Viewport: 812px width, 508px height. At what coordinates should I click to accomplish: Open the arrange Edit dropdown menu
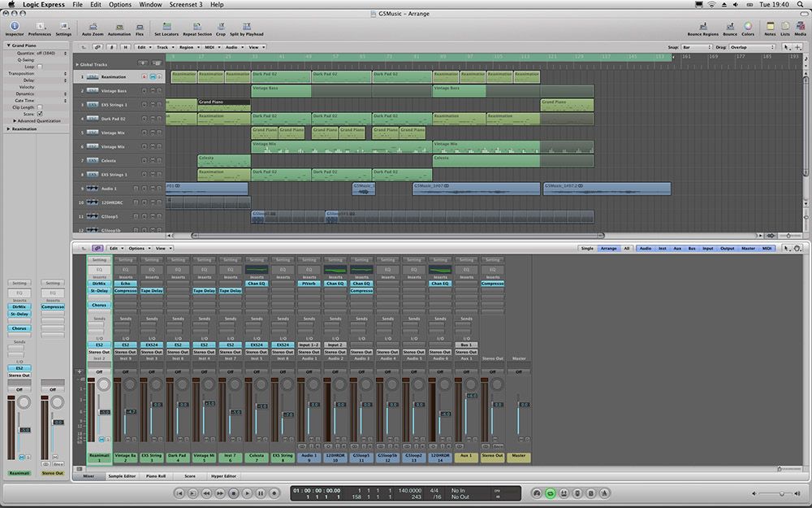[144, 47]
